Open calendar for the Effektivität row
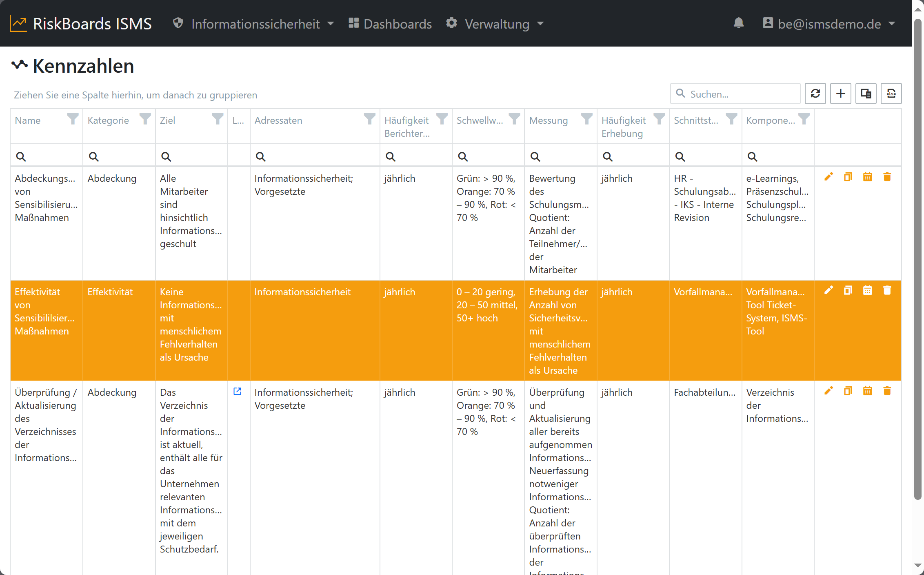Image resolution: width=924 pixels, height=575 pixels. tap(868, 290)
